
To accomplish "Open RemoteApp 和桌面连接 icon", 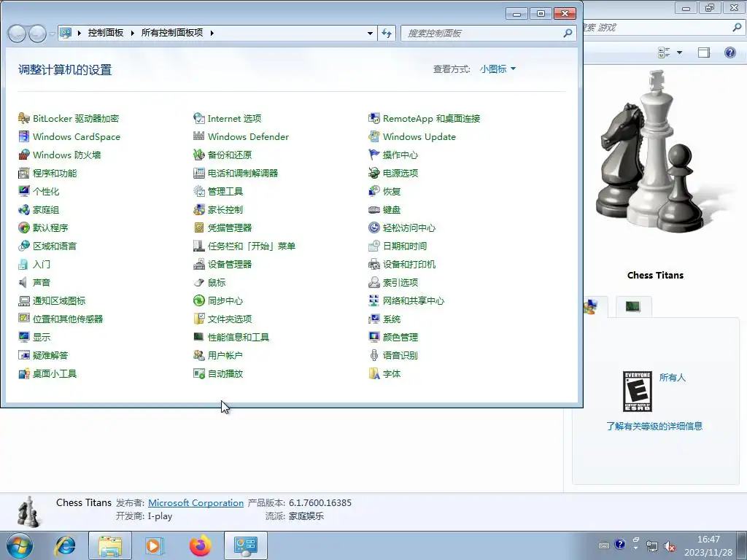I will click(374, 118).
